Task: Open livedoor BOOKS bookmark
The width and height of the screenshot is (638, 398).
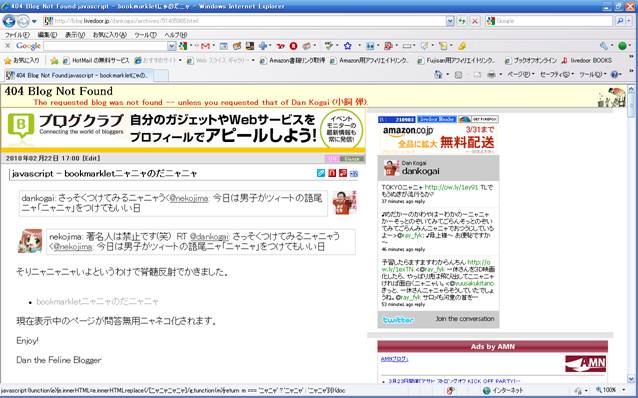Action: (x=586, y=61)
